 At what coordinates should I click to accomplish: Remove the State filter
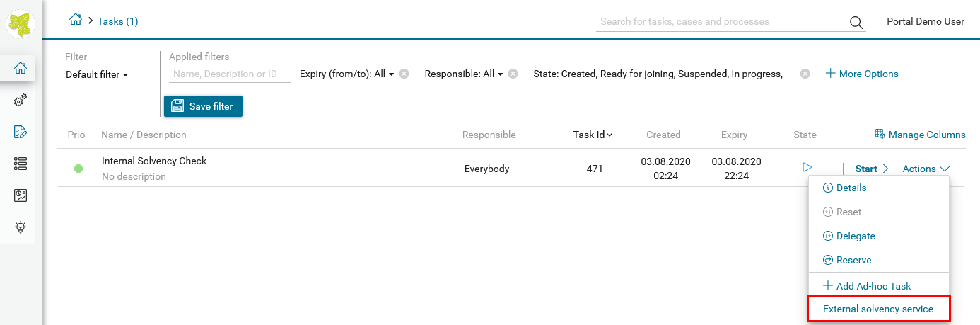805,74
